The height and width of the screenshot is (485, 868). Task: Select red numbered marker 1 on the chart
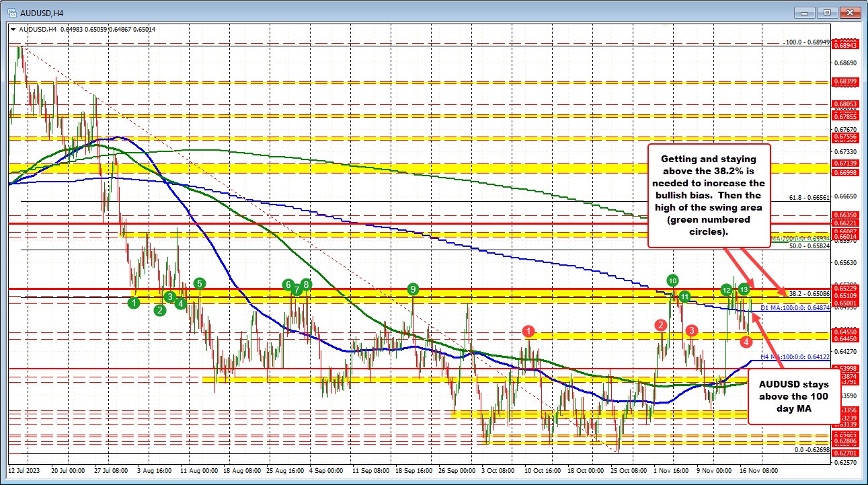528,330
